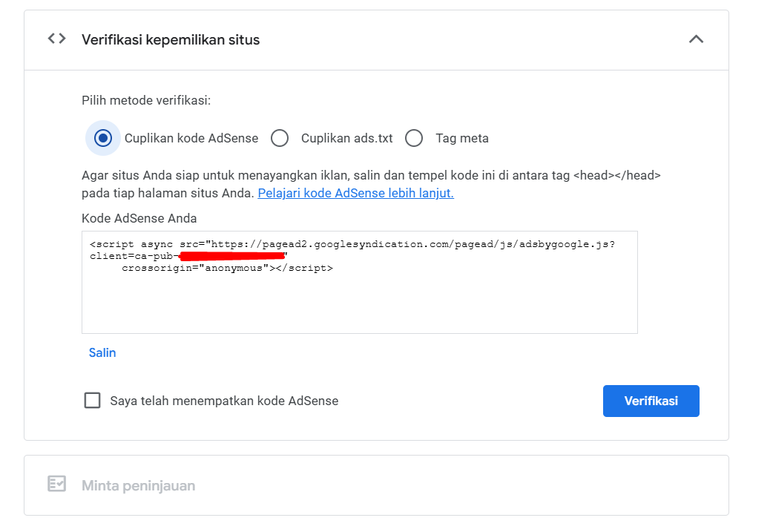The width and height of the screenshot is (773, 532).
Task: Click the Saya telah menempatkan kode AdSense label
Action: 224,401
